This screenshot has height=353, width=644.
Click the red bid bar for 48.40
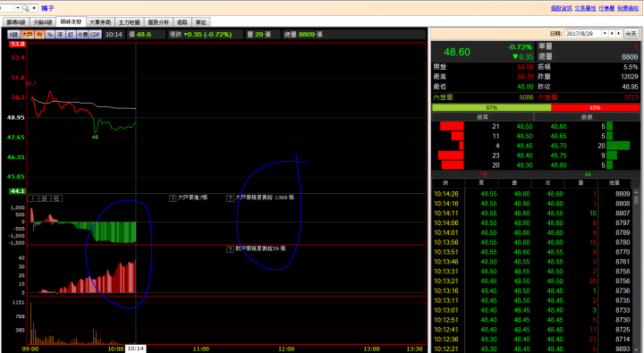coord(451,155)
